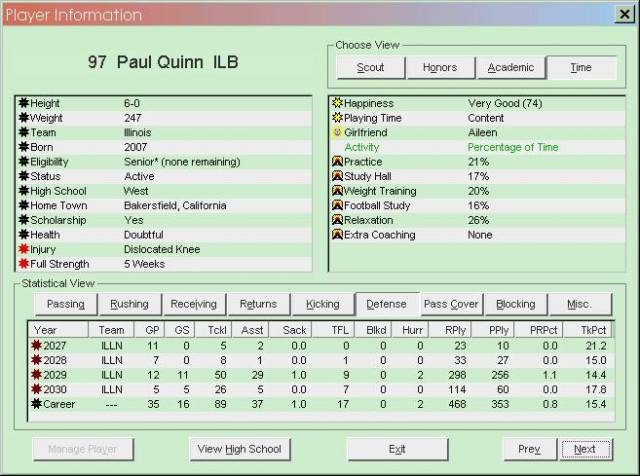Switch to the Honors view
The width and height of the screenshot is (640, 476).
[440, 67]
